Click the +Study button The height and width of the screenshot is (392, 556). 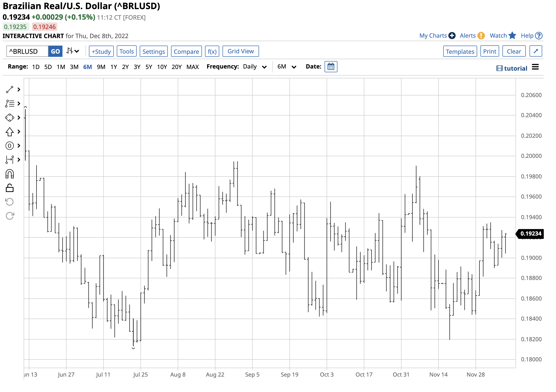click(101, 51)
